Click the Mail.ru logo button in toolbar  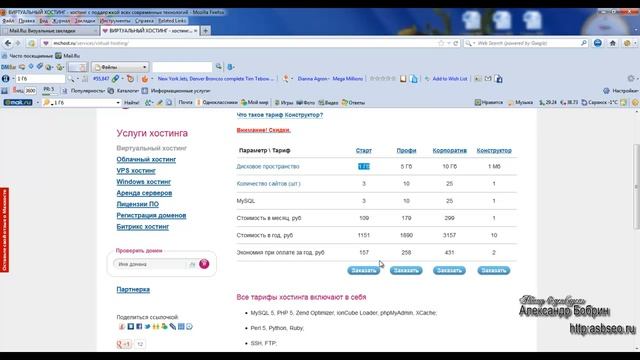point(18,102)
